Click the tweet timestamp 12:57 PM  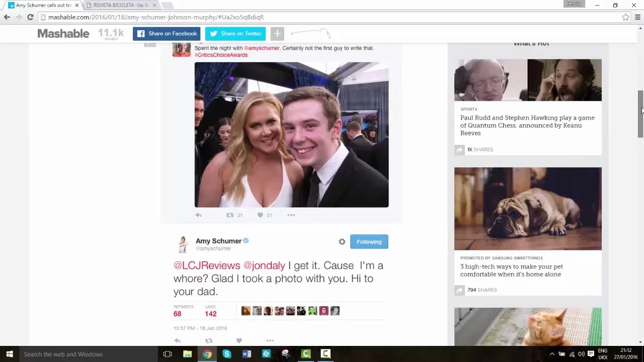(x=200, y=328)
